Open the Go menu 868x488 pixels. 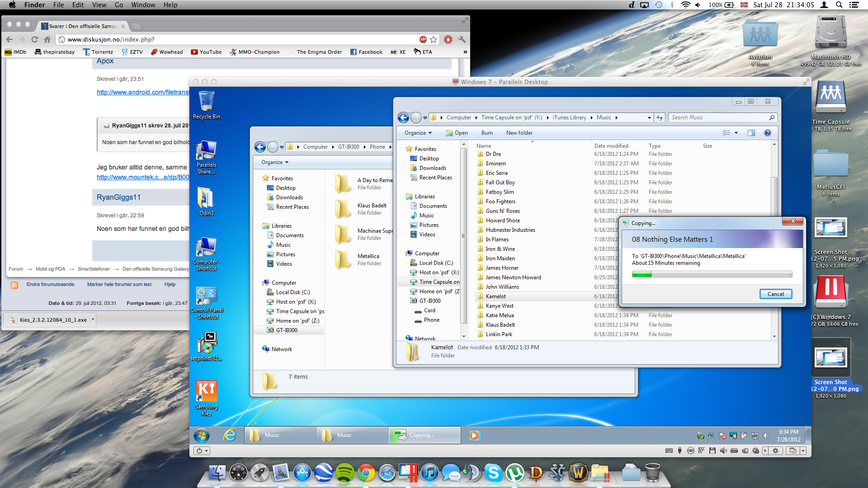click(x=119, y=5)
